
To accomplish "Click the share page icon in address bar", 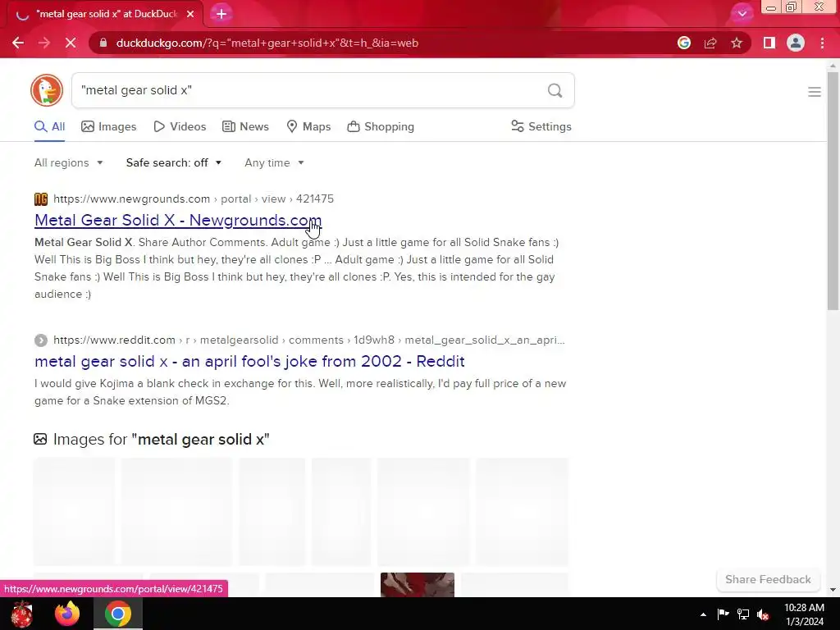I will 710,43.
